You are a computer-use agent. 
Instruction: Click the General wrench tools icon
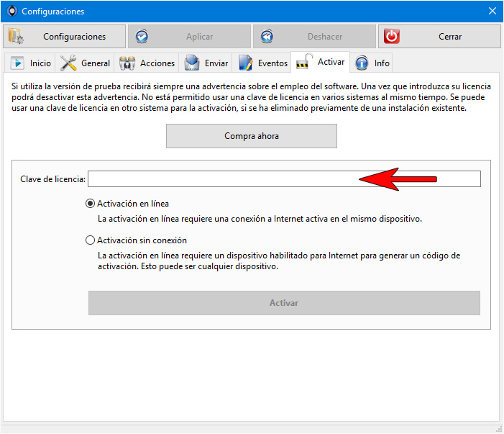click(68, 63)
